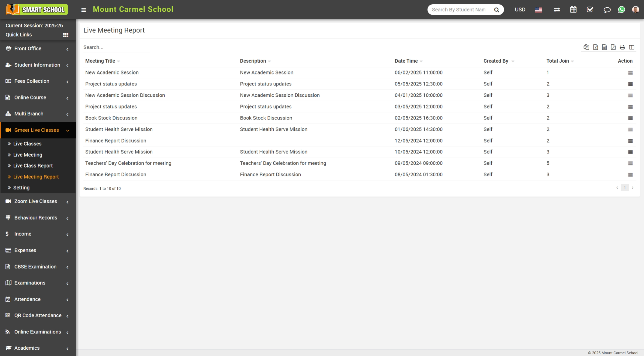The image size is (644, 356).
Task: Open the user profile avatar
Action: [x=636, y=10]
